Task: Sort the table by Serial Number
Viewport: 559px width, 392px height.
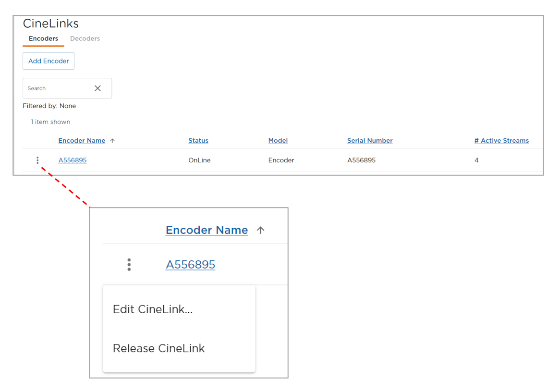Action: (370, 140)
